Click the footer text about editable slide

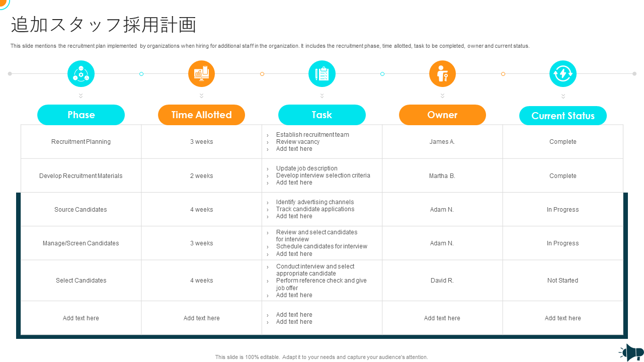pos(321,357)
